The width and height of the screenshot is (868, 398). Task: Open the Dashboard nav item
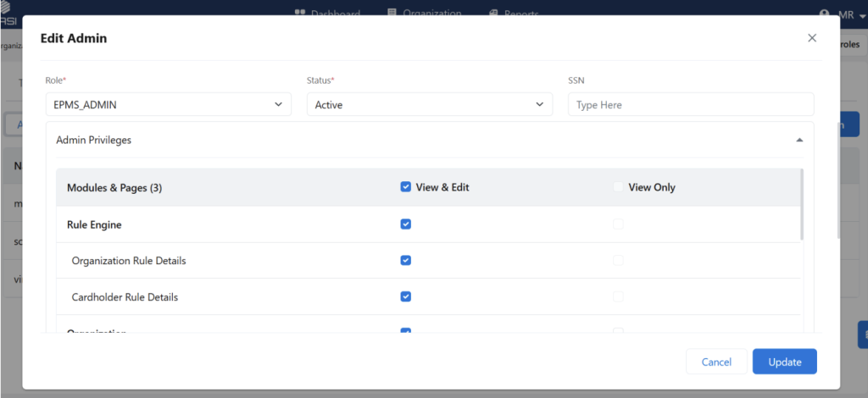[327, 14]
